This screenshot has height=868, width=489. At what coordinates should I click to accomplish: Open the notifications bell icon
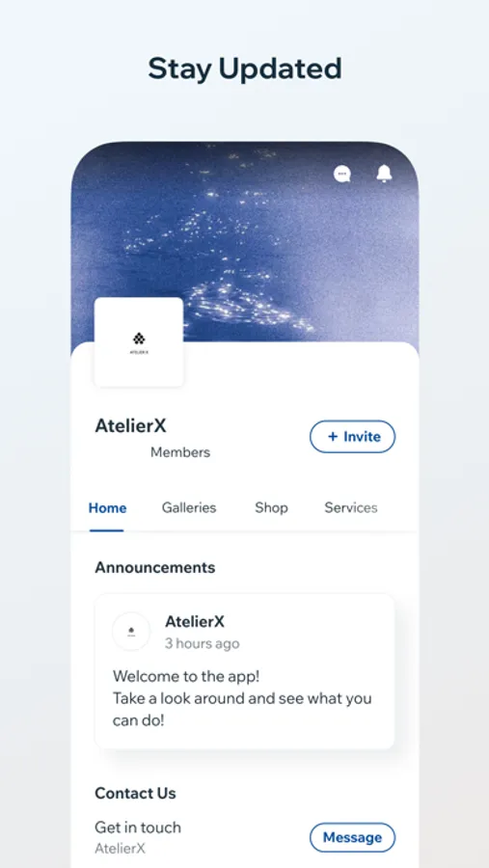[x=384, y=174]
